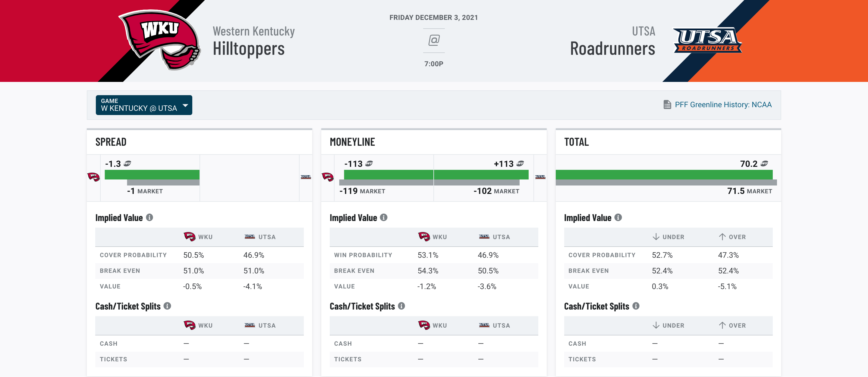Click Over cover probability 47.3%
868x377 pixels.
click(x=728, y=255)
